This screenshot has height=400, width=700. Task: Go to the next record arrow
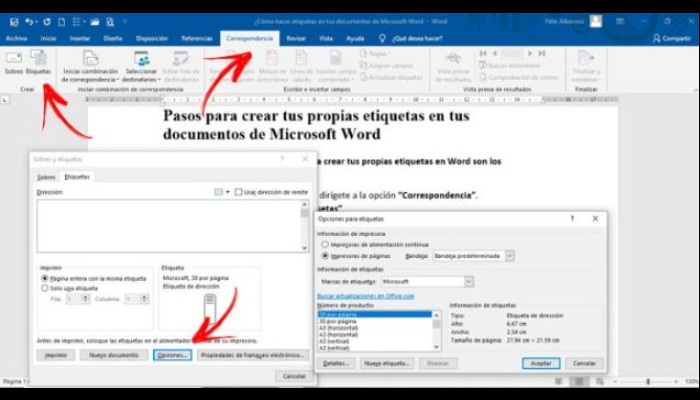(530, 54)
